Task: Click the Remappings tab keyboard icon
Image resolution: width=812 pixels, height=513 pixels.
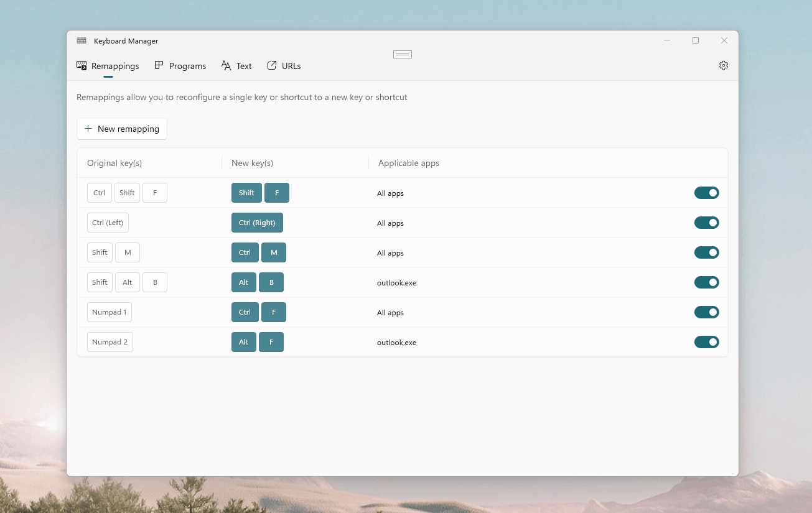Action: pos(82,65)
